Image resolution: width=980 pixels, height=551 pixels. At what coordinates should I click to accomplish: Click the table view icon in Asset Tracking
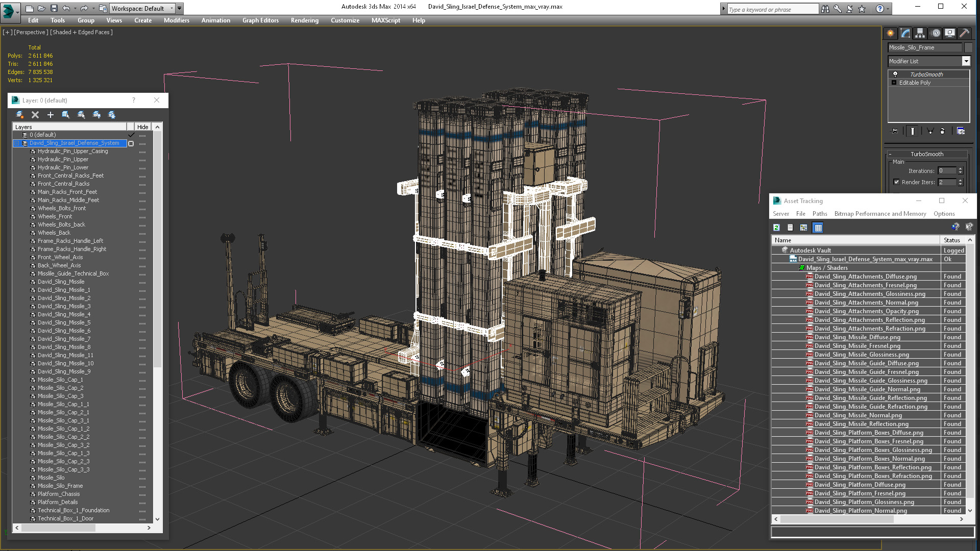(x=818, y=228)
